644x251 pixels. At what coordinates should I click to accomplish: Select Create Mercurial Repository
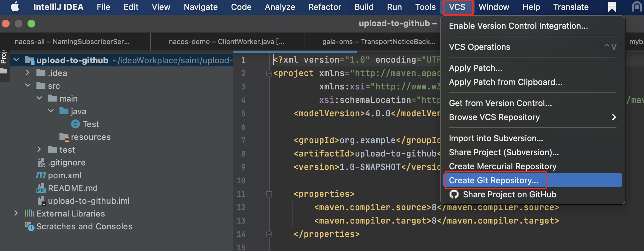[533, 166]
